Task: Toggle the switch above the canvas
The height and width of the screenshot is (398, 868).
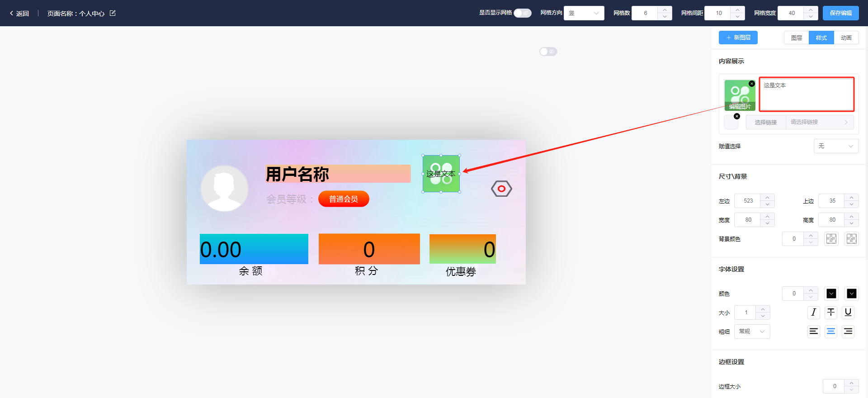Action: [548, 52]
